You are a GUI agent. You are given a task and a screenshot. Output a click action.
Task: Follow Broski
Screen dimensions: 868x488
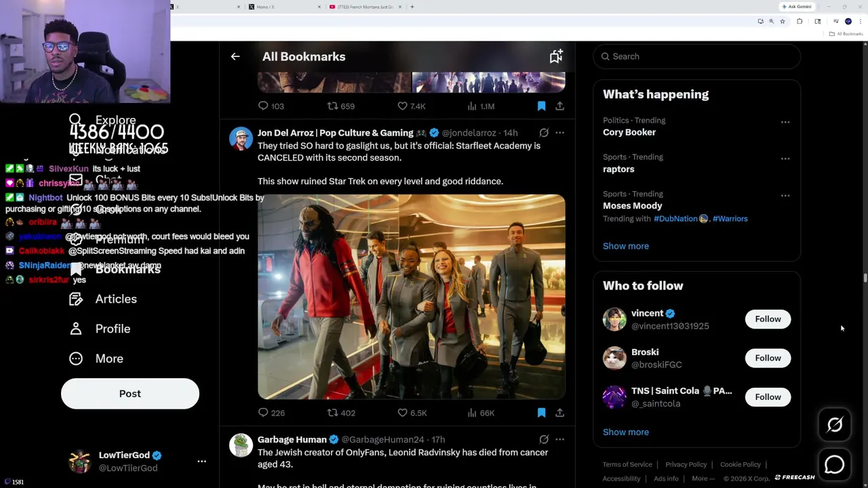pyautogui.click(x=768, y=358)
